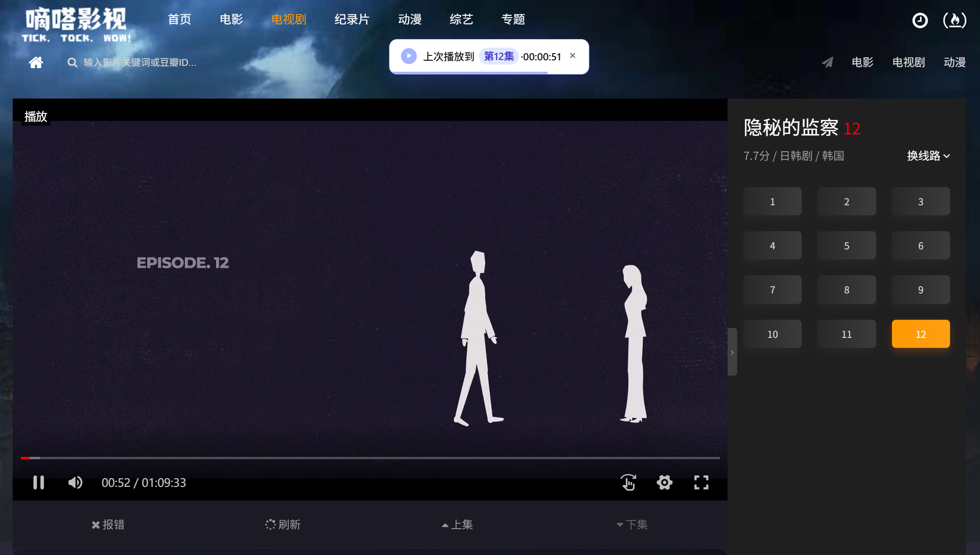980x555 pixels.
Task: Click the search magnifier icon
Action: (x=72, y=62)
